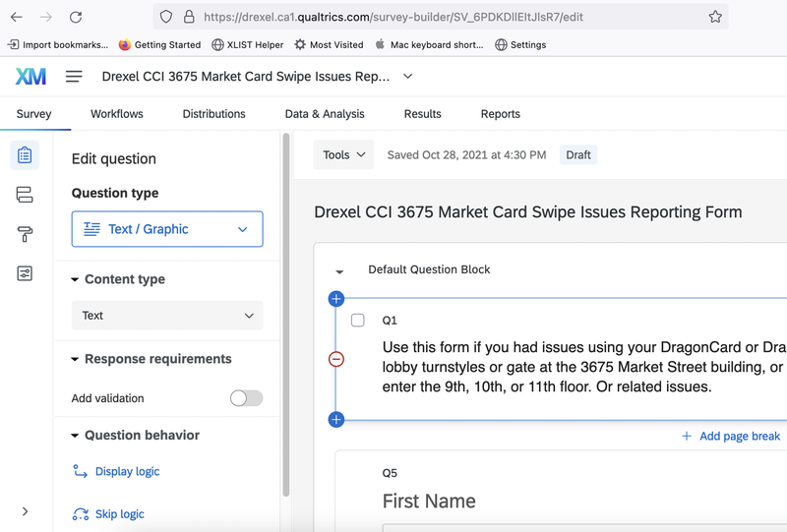Click the shield tracking protection icon
Viewport: 787px width, 532px height.
coord(166,17)
